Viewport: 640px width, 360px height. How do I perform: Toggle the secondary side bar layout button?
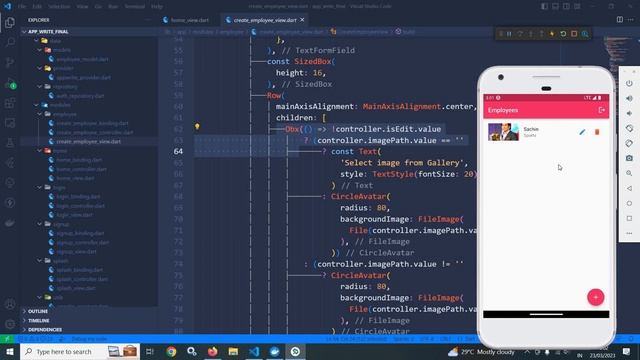click(567, 6)
